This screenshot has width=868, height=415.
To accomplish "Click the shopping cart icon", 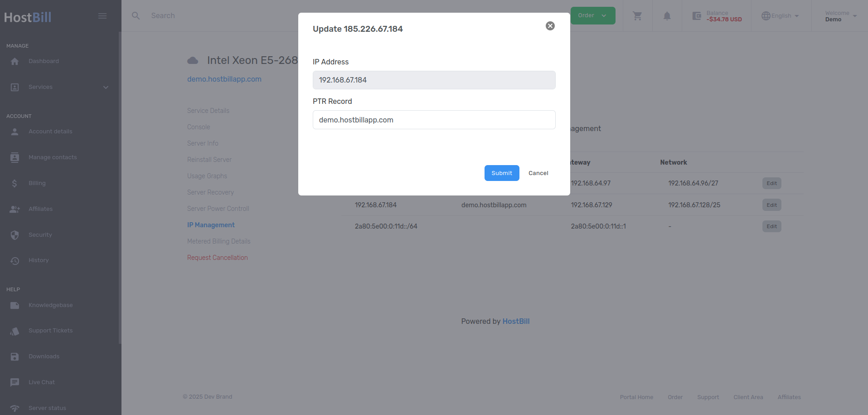I will click(x=637, y=16).
